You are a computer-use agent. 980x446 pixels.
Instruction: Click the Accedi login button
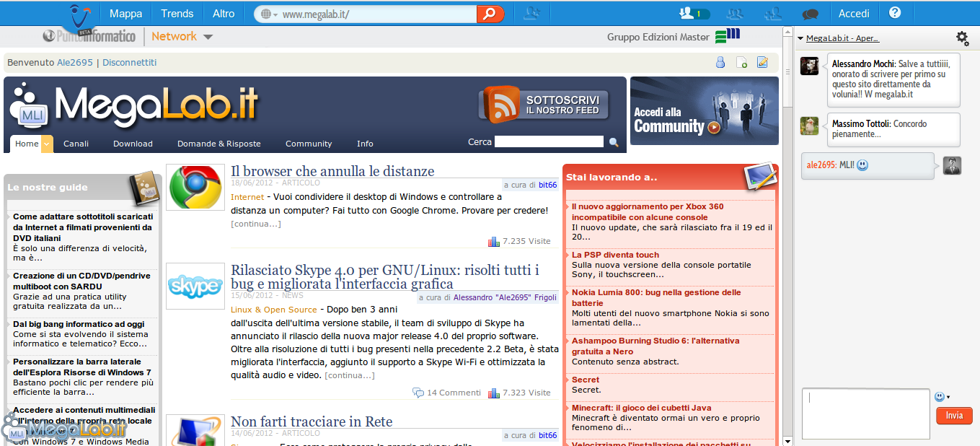click(x=854, y=13)
